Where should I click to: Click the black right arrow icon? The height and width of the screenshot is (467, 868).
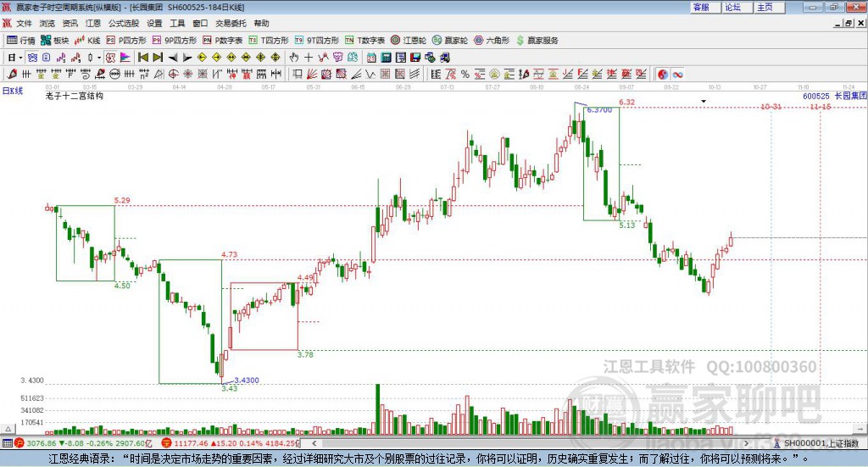[187, 58]
